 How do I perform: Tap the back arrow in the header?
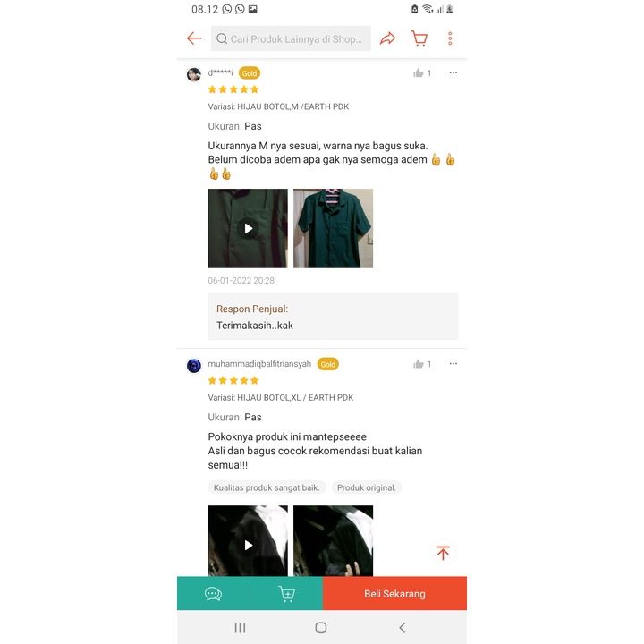(x=194, y=38)
